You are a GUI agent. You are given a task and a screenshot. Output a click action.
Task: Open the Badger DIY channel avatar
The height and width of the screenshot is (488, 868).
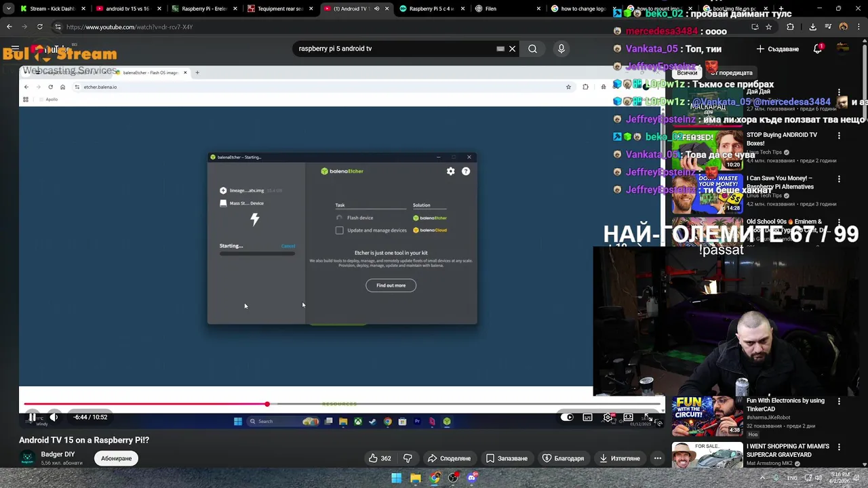coord(27,458)
